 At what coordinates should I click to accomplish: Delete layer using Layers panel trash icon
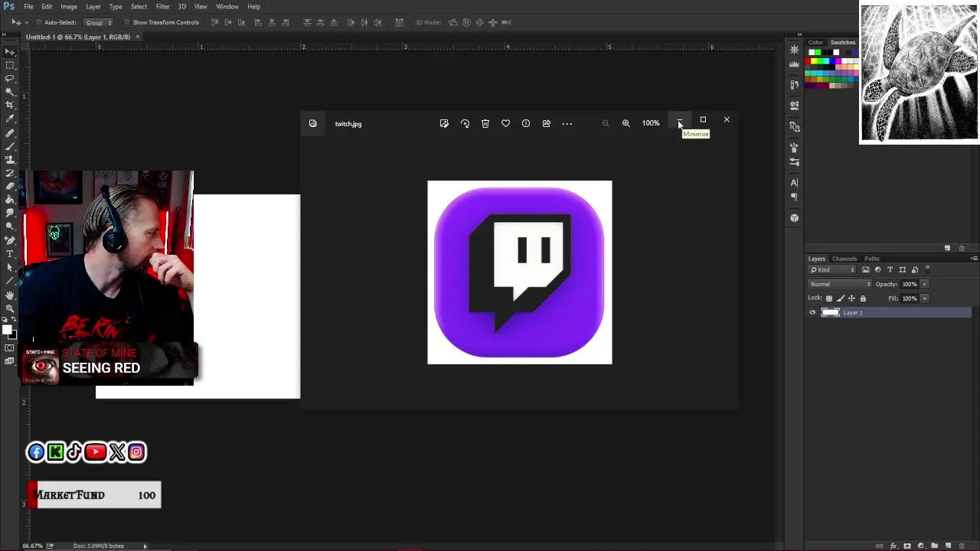(962, 546)
